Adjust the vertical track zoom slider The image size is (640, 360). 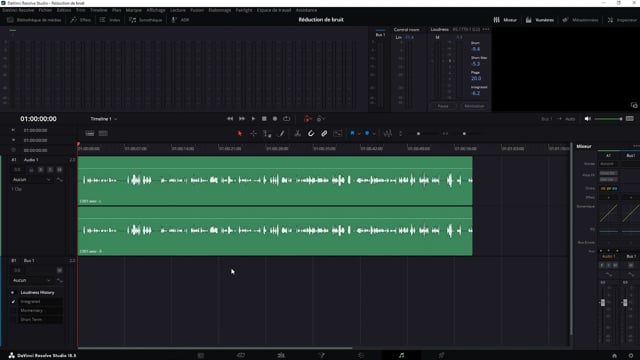pyautogui.click(x=418, y=133)
